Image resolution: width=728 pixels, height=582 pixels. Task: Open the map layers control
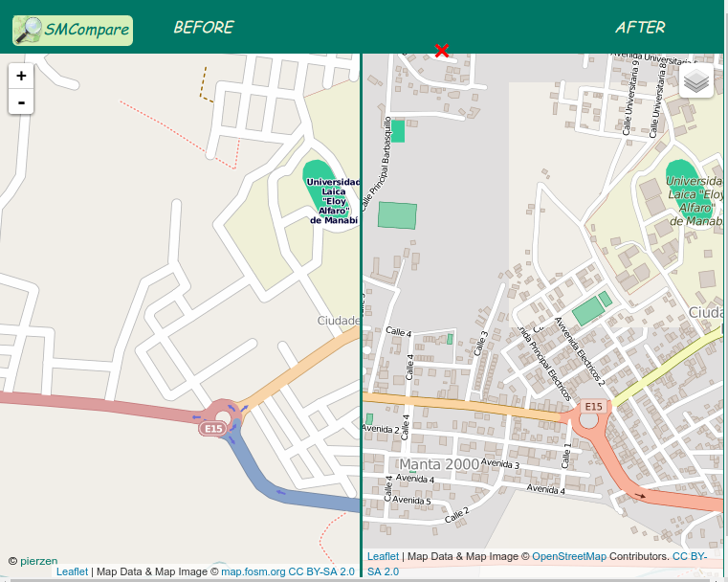pos(696,81)
